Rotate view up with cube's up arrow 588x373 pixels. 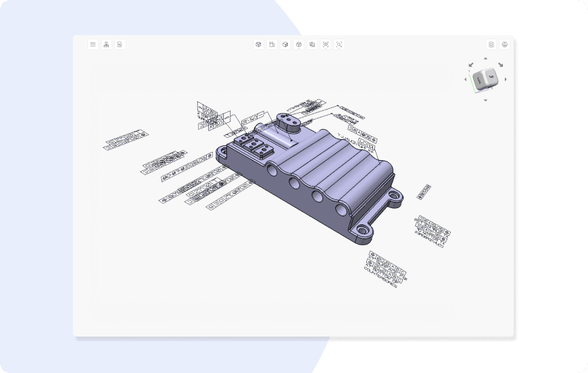coord(486,59)
